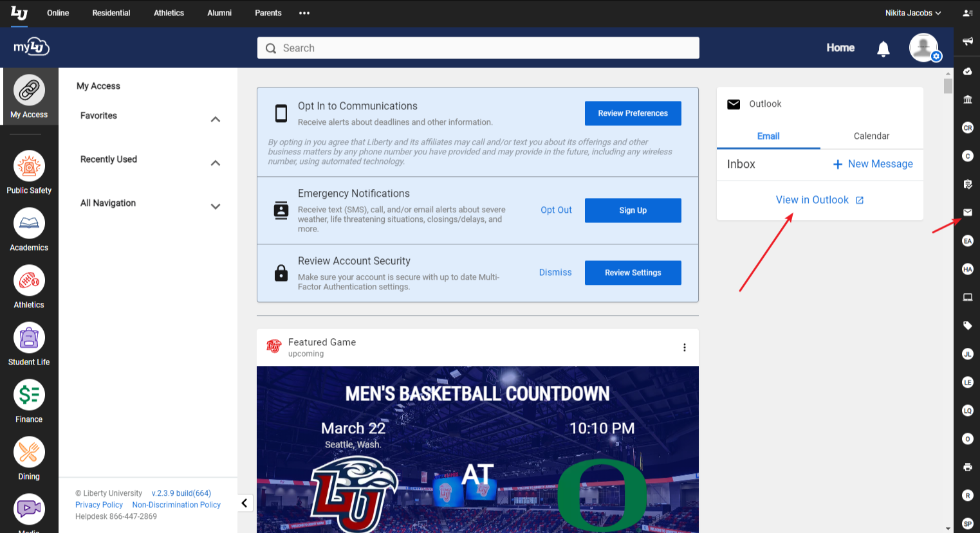The width and height of the screenshot is (980, 533).
Task: Click the Men's Basketball Countdown banner
Action: (x=477, y=449)
